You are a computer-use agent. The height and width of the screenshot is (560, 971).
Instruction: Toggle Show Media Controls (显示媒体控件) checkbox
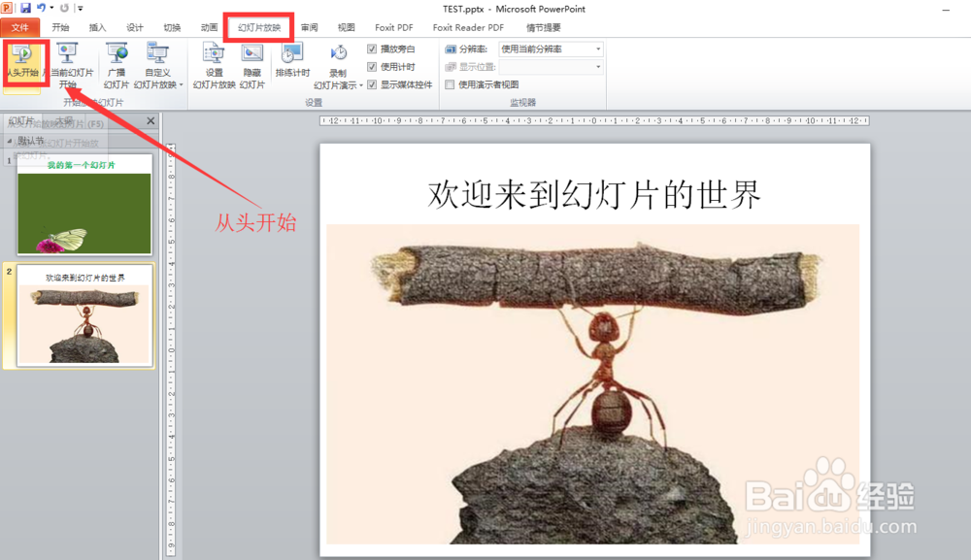(x=372, y=84)
